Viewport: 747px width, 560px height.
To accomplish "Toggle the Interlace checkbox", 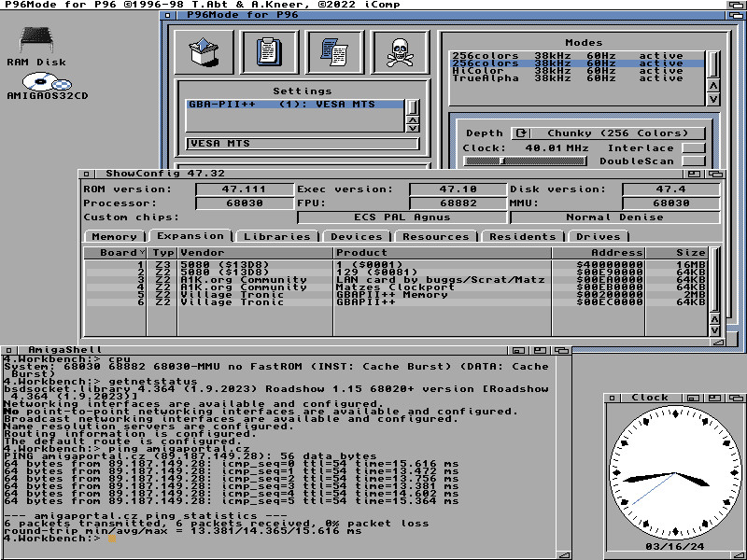I will click(693, 148).
